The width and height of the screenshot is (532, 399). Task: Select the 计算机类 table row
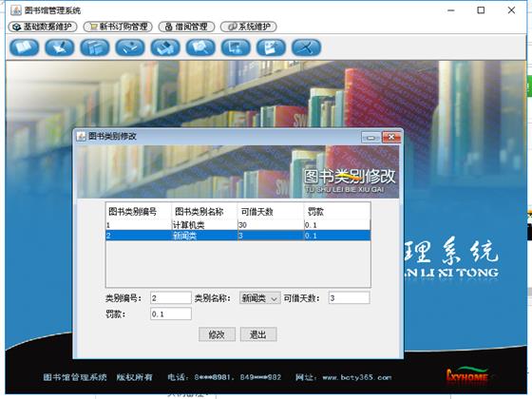pos(238,225)
